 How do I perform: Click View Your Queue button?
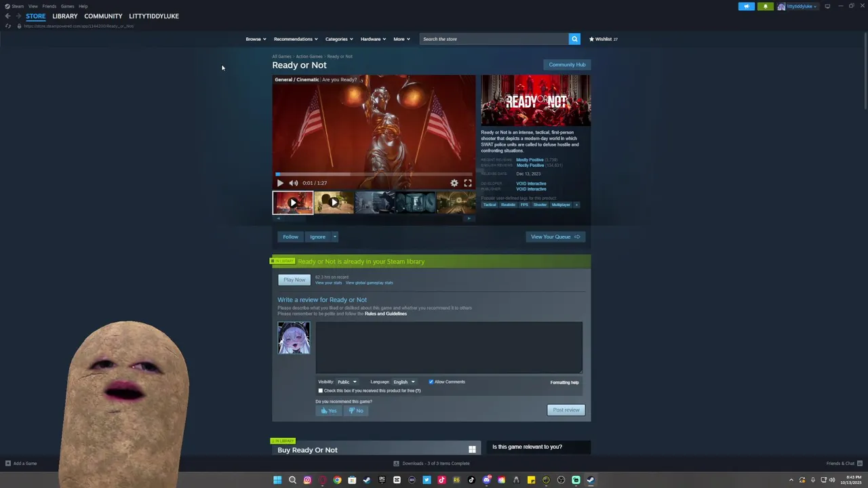(555, 237)
